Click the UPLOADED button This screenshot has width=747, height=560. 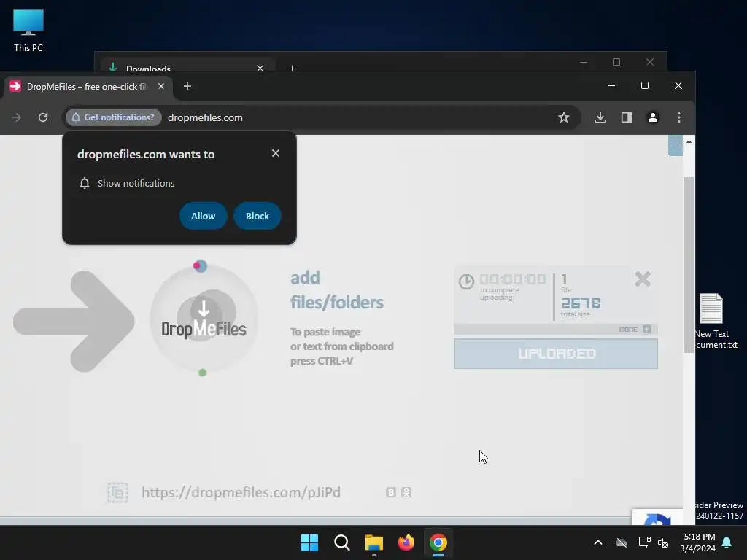(555, 354)
